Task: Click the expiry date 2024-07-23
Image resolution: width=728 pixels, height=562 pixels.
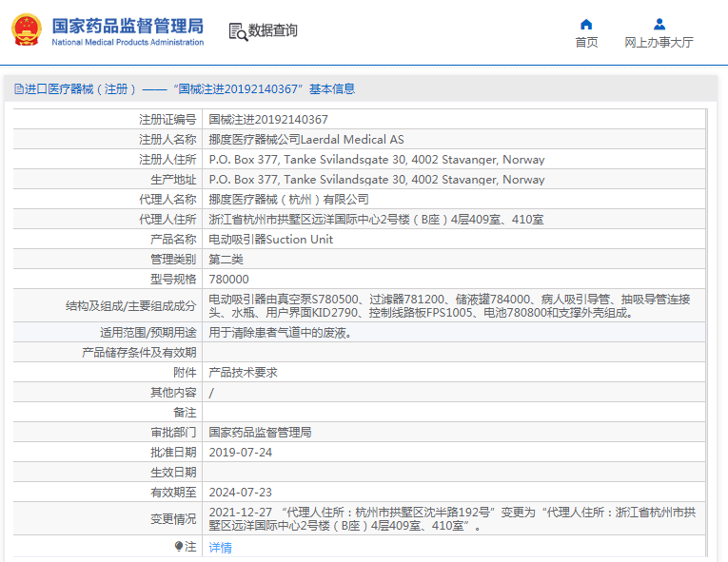Action: tap(240, 493)
